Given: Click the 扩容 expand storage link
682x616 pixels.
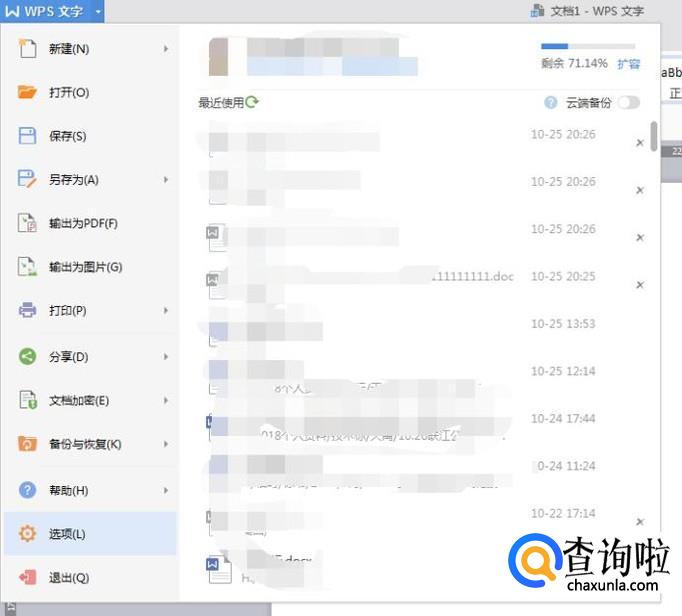Looking at the screenshot, I should pyautogui.click(x=629, y=64).
